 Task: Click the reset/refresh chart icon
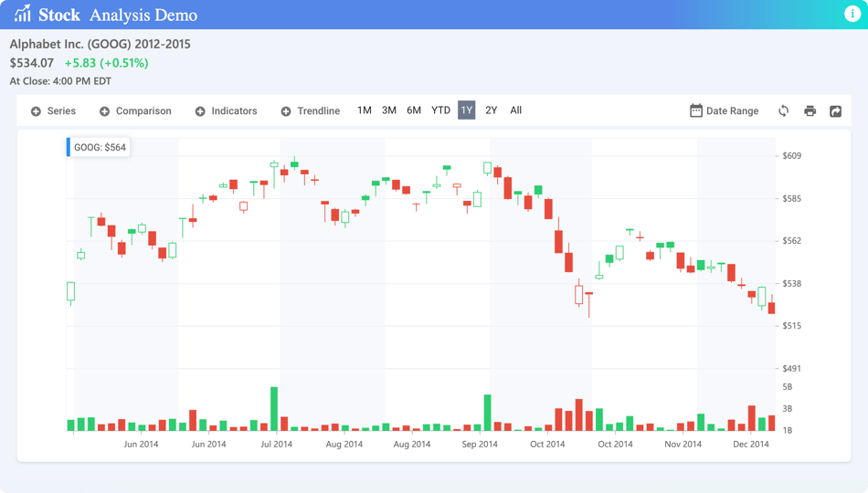[783, 110]
